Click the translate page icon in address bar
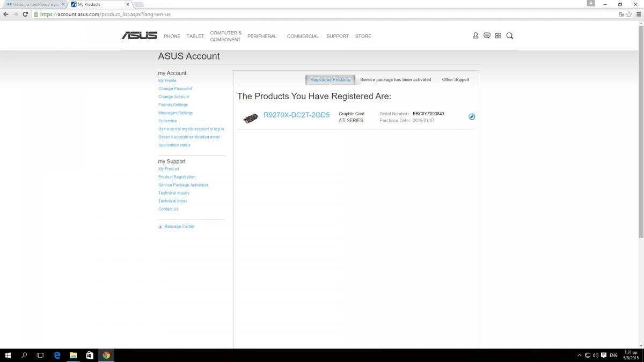The height and width of the screenshot is (362, 644). 621,14
